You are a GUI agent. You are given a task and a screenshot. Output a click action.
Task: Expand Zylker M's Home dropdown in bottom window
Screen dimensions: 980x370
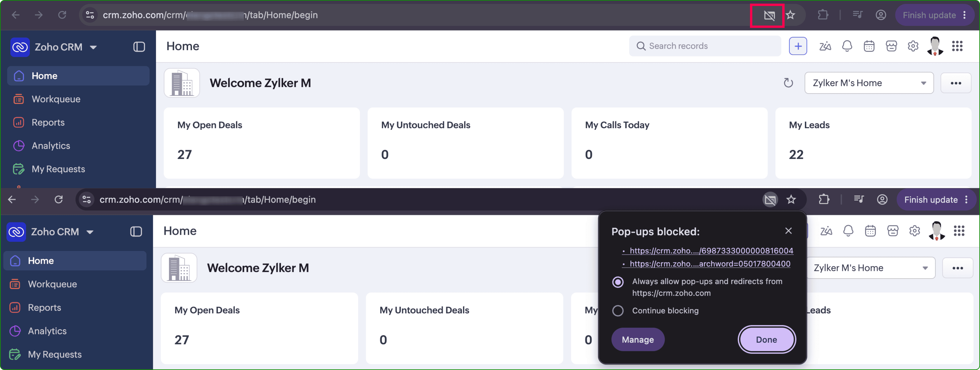[x=871, y=268]
